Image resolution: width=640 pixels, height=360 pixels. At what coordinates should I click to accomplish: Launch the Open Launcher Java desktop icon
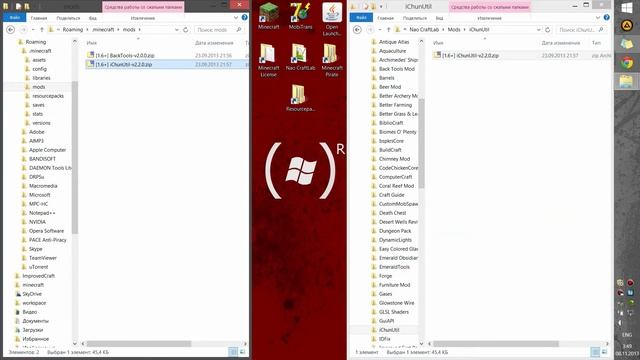pos(332,19)
